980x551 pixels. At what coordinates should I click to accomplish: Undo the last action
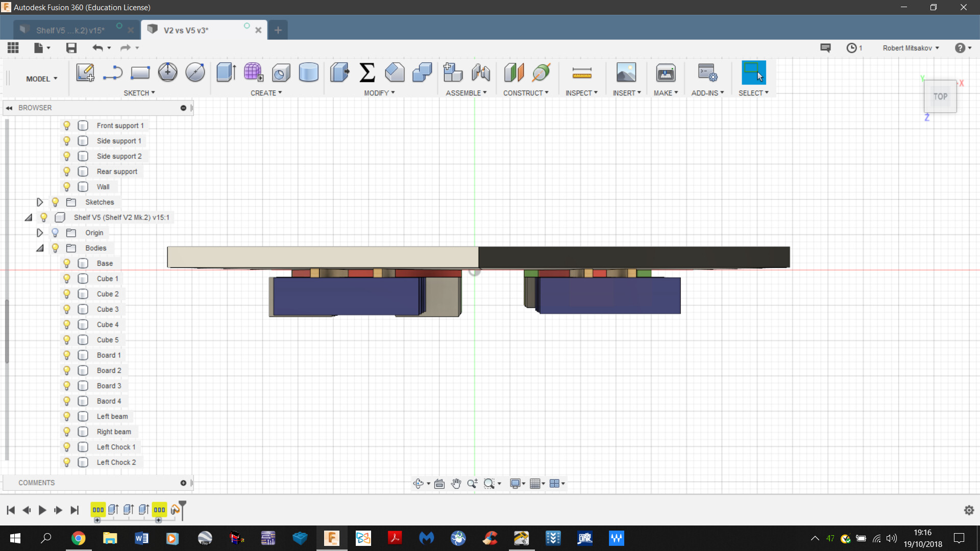pyautogui.click(x=97, y=48)
